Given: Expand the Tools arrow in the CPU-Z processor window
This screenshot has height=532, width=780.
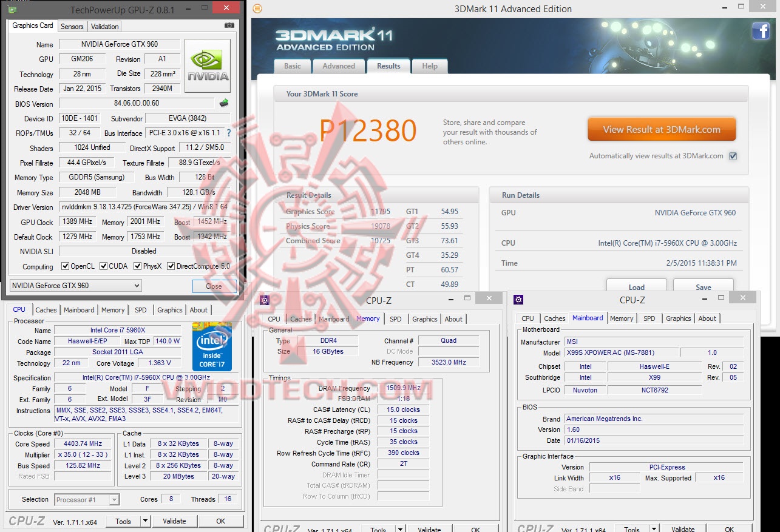Looking at the screenshot, I should [x=145, y=521].
